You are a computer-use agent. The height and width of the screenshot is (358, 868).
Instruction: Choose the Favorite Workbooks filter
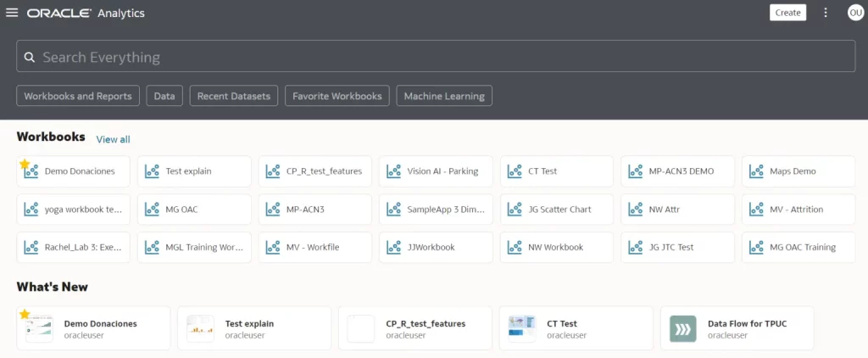[337, 96]
